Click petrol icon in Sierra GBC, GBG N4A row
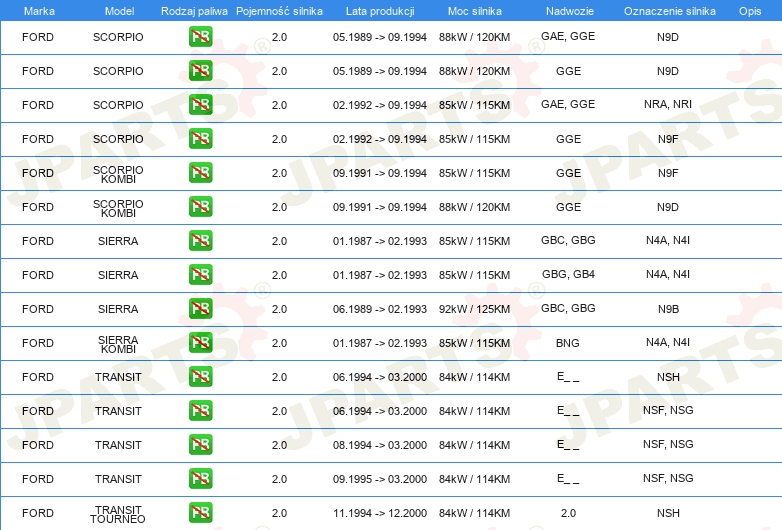This screenshot has width=782, height=530. coord(200,240)
